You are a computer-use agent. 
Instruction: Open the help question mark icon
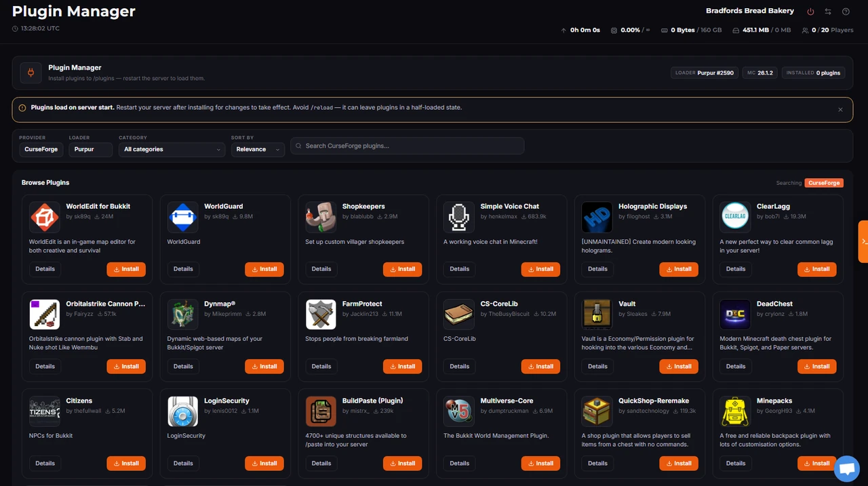pyautogui.click(x=846, y=12)
